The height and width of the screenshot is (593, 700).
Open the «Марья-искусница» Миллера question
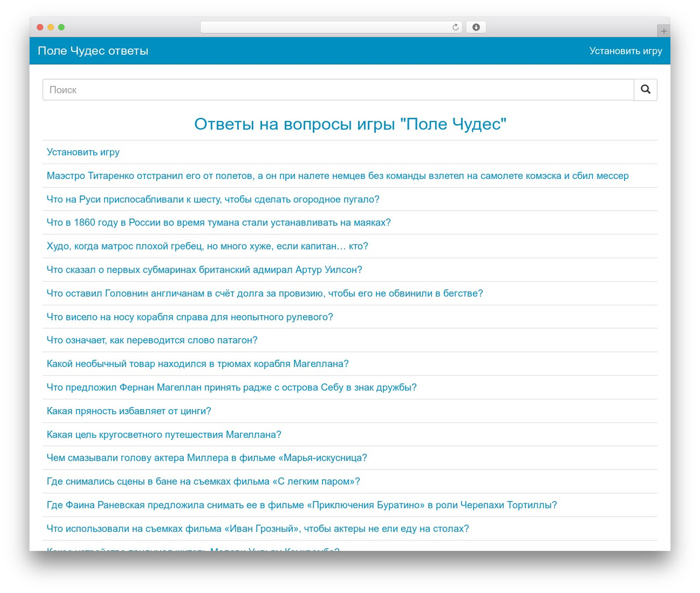click(207, 458)
